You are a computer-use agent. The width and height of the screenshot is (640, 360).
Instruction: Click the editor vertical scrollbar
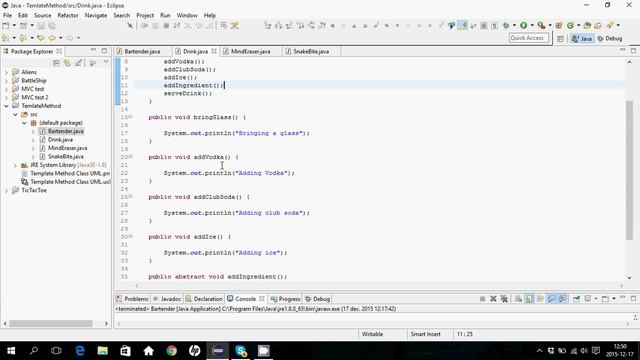tap(629, 169)
